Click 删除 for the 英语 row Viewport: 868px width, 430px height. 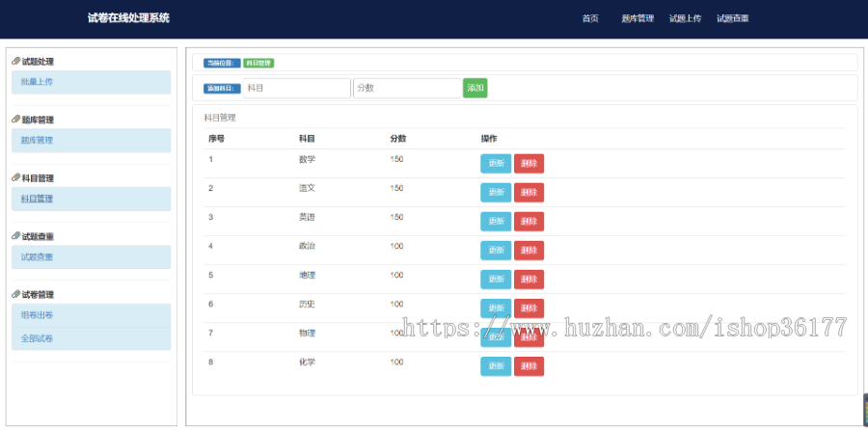tap(529, 222)
